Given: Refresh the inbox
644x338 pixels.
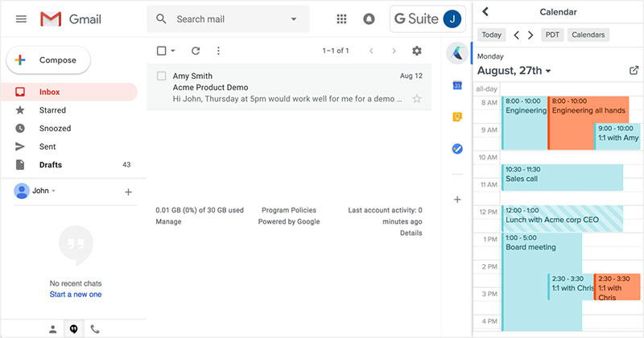Looking at the screenshot, I should tap(196, 51).
